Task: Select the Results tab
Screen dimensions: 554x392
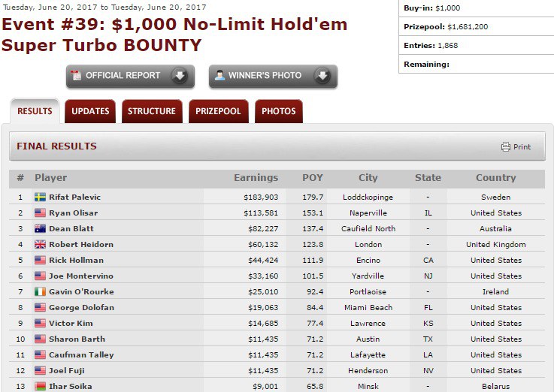Action: [35, 111]
